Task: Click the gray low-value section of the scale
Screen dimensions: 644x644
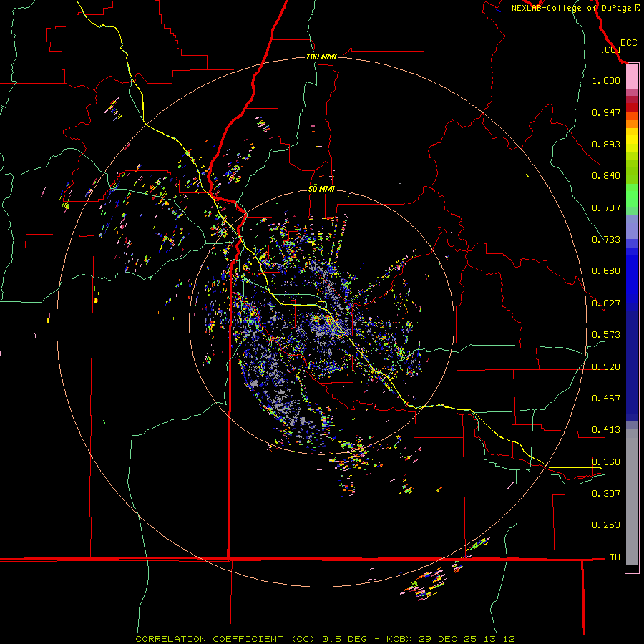Action: 632,497
